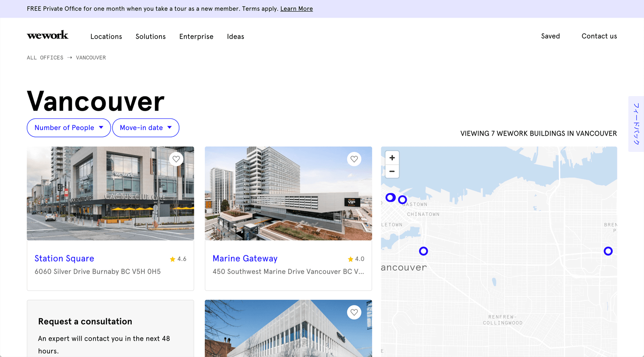Save Station Square with heart icon
The width and height of the screenshot is (644, 357).
click(176, 159)
